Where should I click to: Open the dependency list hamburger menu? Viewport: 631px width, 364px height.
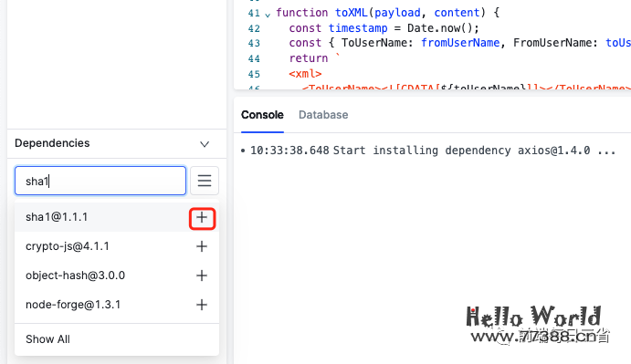[x=205, y=181]
